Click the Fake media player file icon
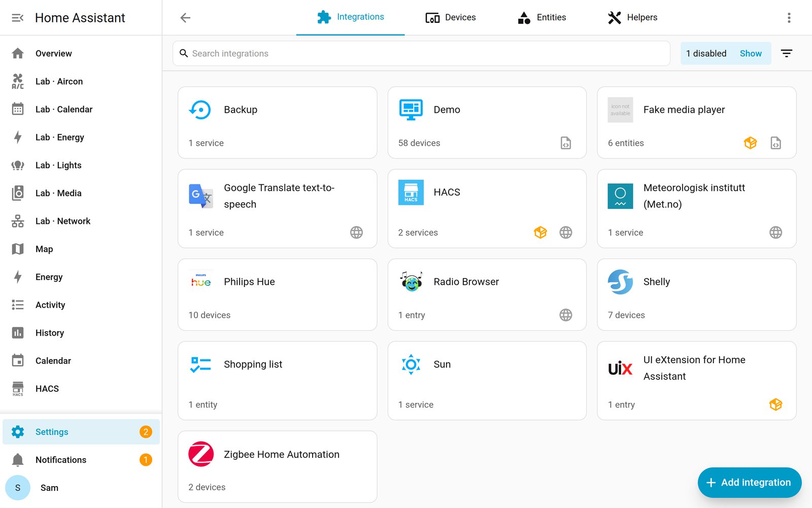 coord(775,143)
